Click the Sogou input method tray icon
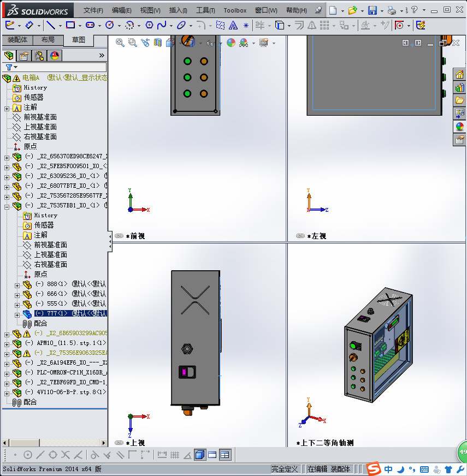This screenshot has height=476, width=467. (x=374, y=469)
